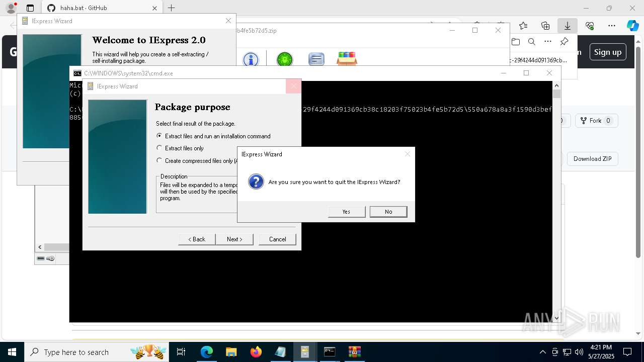Open Windows Start menu
Viewport: 644px width, 362px height.
(12, 352)
